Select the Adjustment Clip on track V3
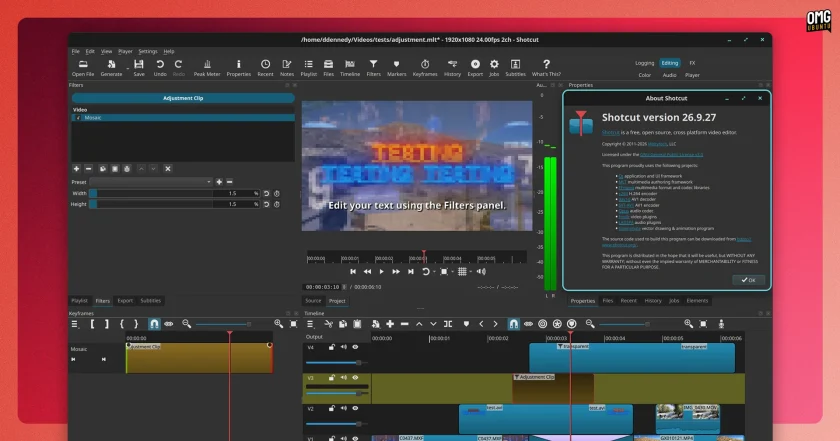 (553, 388)
